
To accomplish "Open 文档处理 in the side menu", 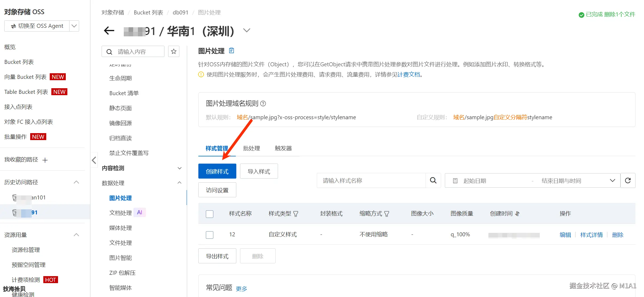I will point(121,213).
